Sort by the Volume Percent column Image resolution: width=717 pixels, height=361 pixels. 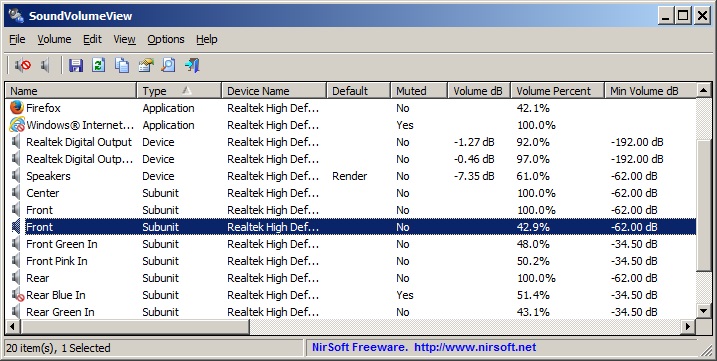[x=557, y=91]
